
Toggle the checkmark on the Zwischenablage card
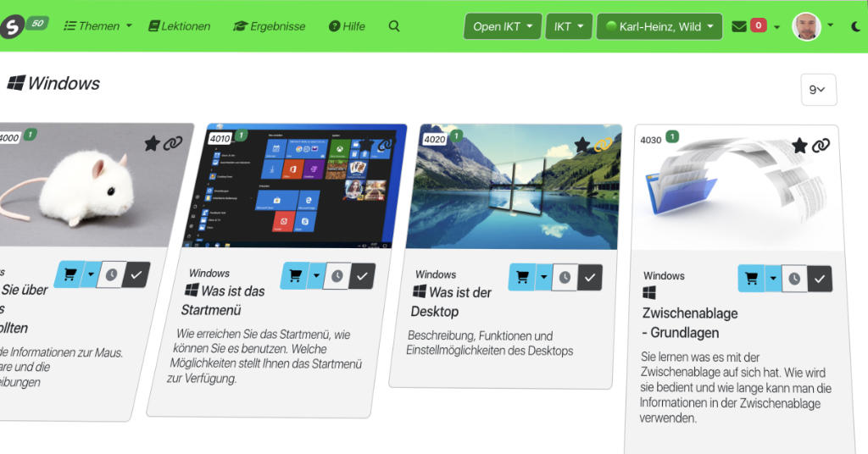tap(820, 279)
